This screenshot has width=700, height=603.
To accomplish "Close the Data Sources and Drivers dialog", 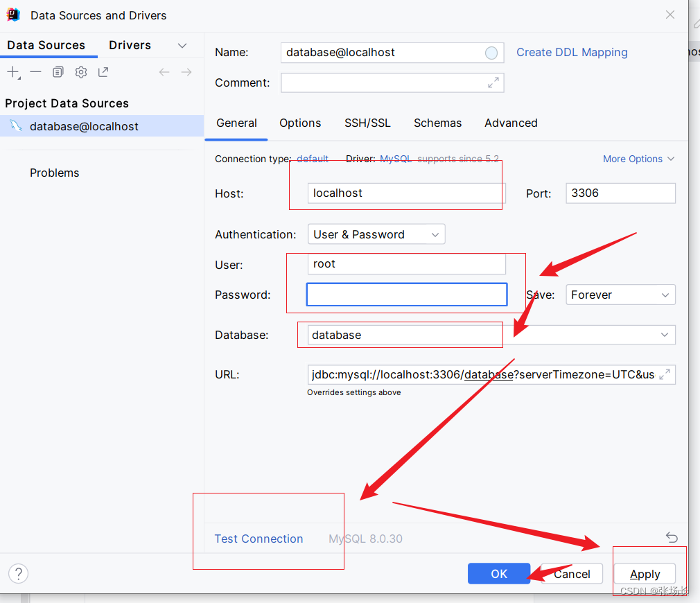I will point(670,15).
